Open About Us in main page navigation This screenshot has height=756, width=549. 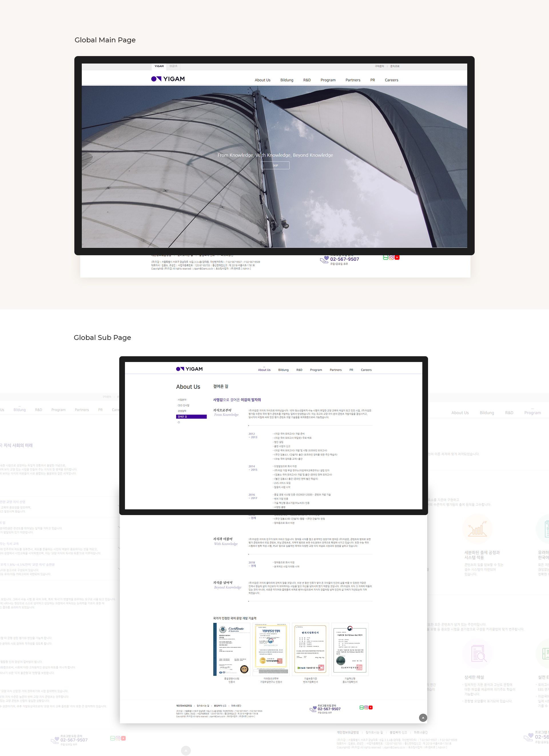pos(262,80)
